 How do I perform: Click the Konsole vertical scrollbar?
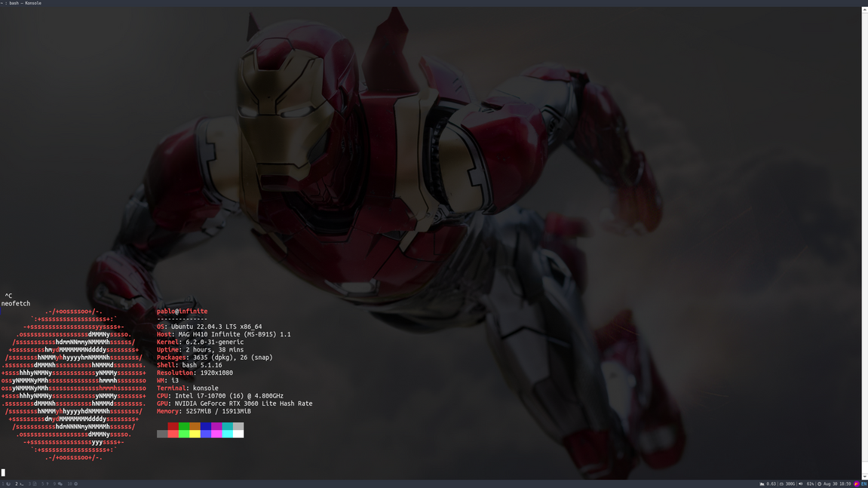pos(865,243)
